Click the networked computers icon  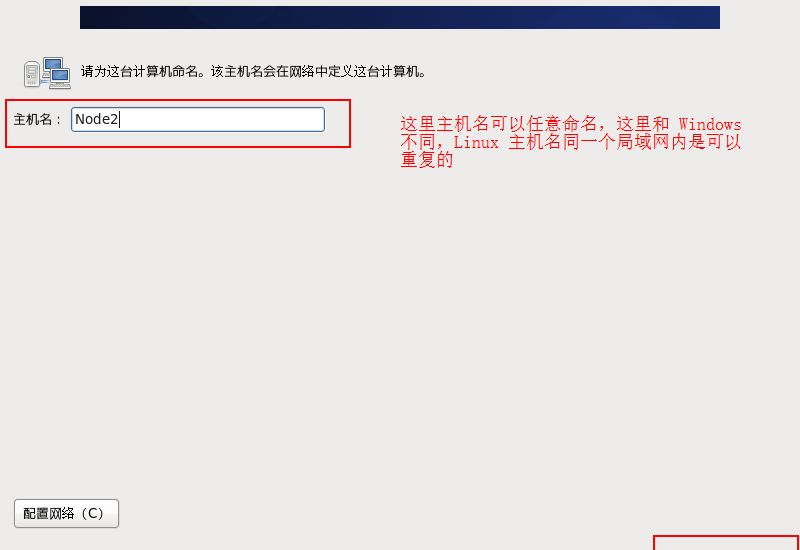(x=47, y=73)
